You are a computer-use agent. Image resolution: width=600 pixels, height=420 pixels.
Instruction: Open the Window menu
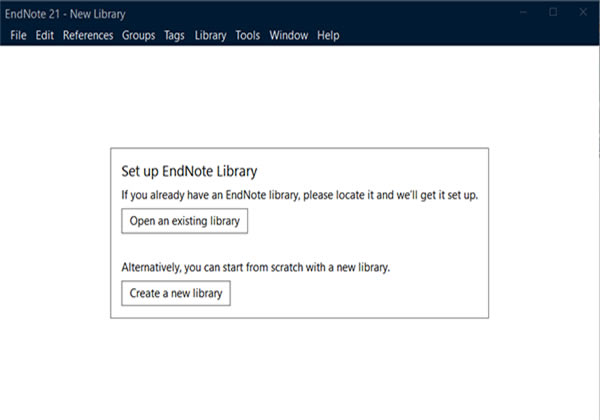coord(288,35)
